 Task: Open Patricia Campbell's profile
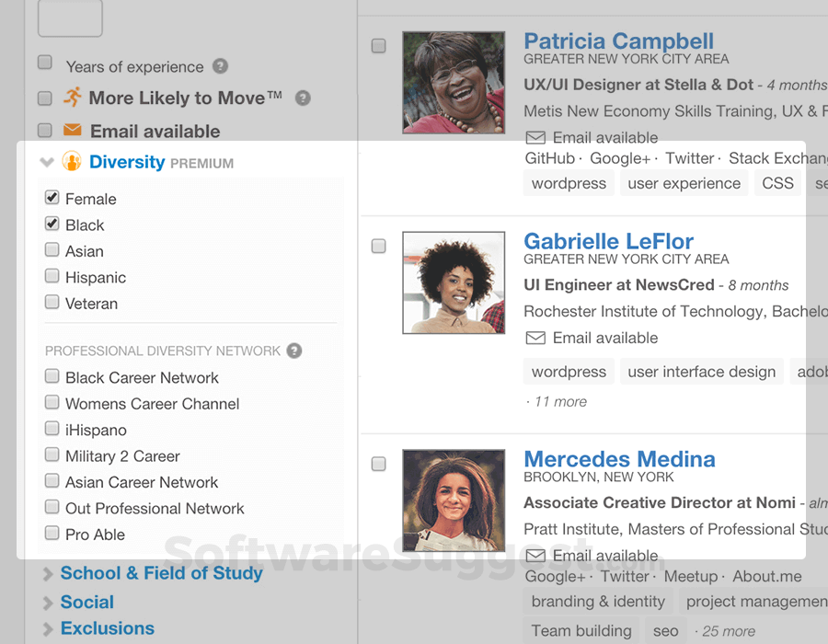pos(618,40)
